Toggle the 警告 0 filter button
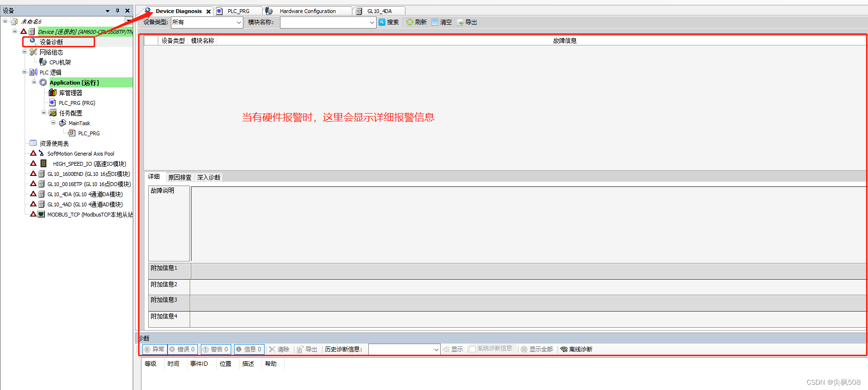The width and height of the screenshot is (868, 390). (215, 349)
